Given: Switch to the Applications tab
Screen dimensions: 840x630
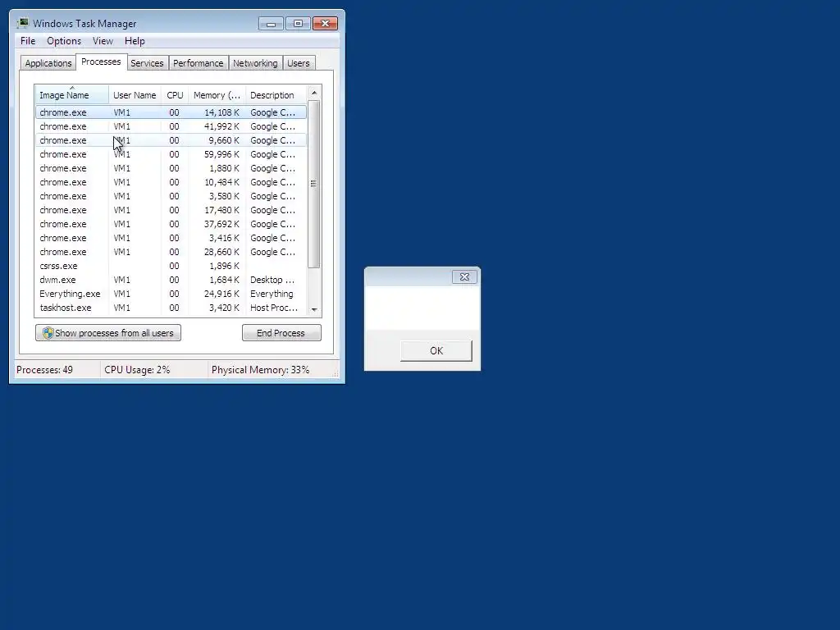Looking at the screenshot, I should click(48, 63).
